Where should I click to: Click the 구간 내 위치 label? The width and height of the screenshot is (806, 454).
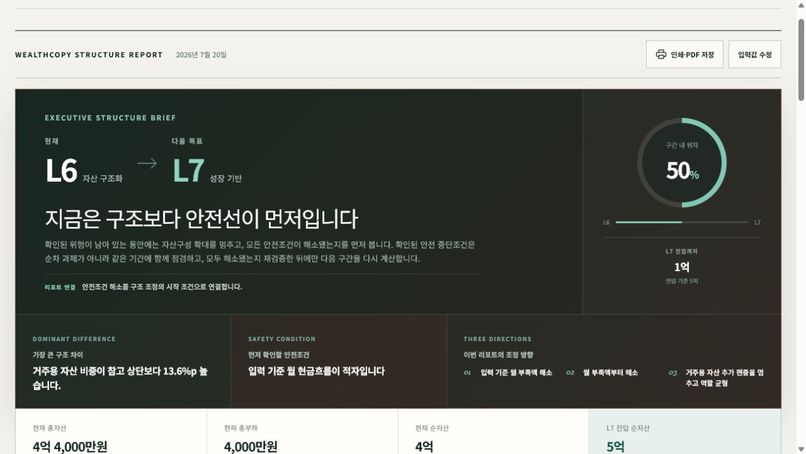[682, 146]
